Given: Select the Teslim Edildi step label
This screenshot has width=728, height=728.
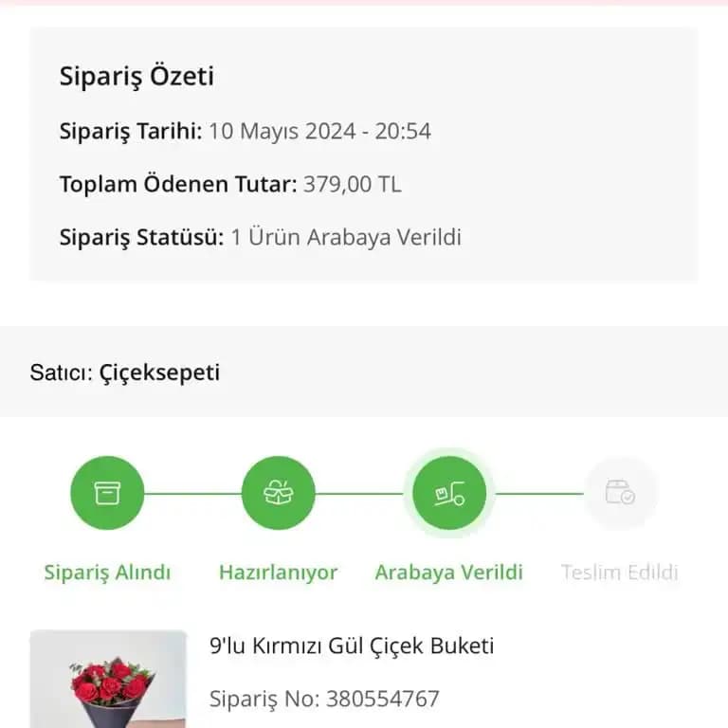Looking at the screenshot, I should point(620,573).
